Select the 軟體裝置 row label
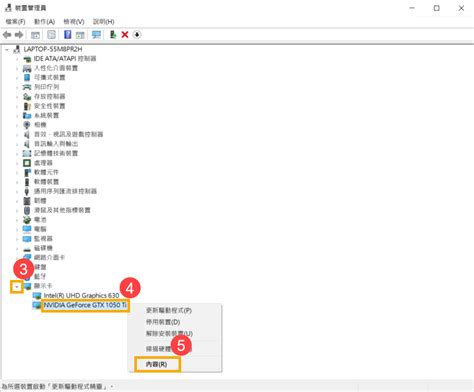This screenshot has width=474, height=392. [x=46, y=182]
